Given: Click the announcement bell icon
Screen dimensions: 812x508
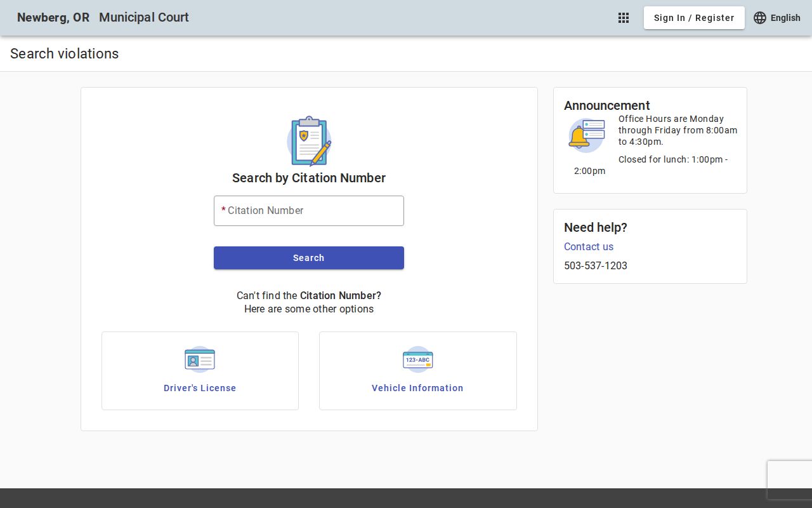Looking at the screenshot, I should coord(587,135).
